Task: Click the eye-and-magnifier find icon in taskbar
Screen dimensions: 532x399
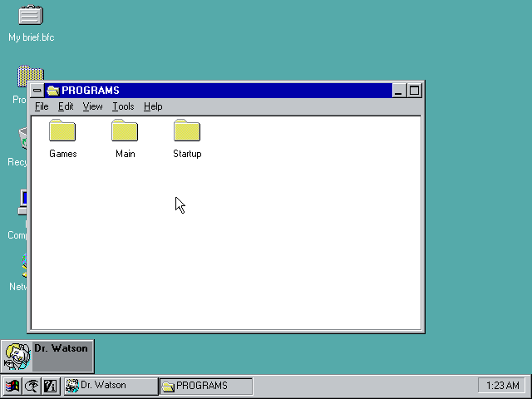Action: (x=32, y=386)
